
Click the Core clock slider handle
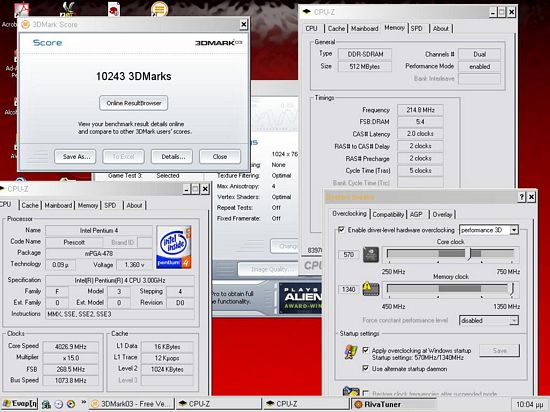tap(468, 254)
